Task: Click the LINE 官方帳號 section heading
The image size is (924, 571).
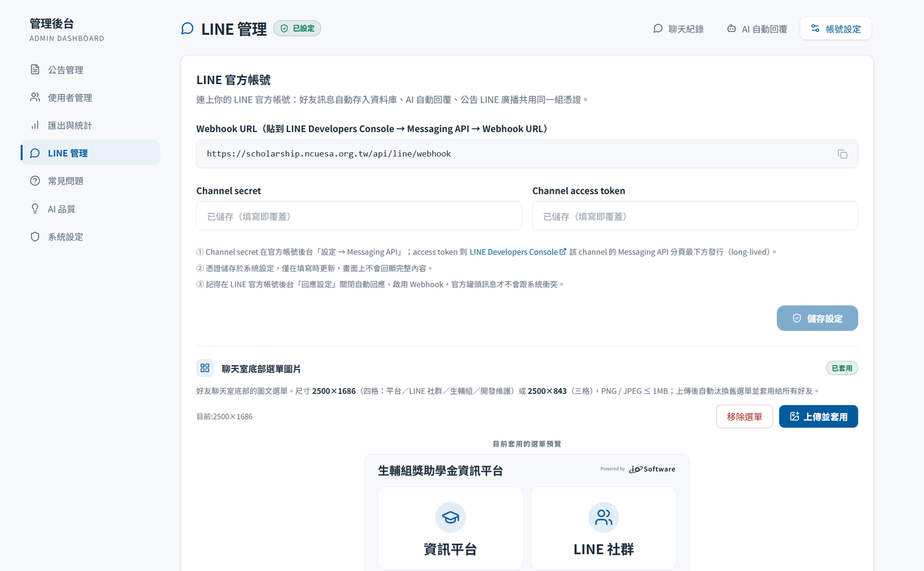Action: coord(234,80)
